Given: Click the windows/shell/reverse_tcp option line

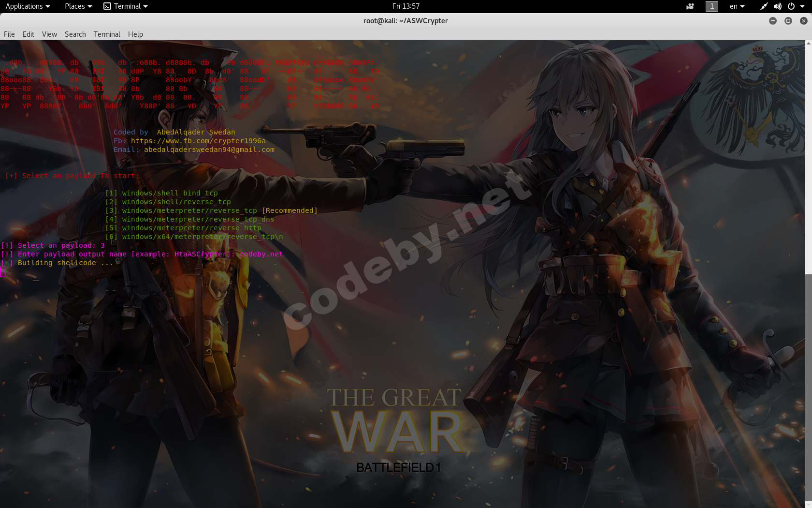Looking at the screenshot, I should point(168,202).
